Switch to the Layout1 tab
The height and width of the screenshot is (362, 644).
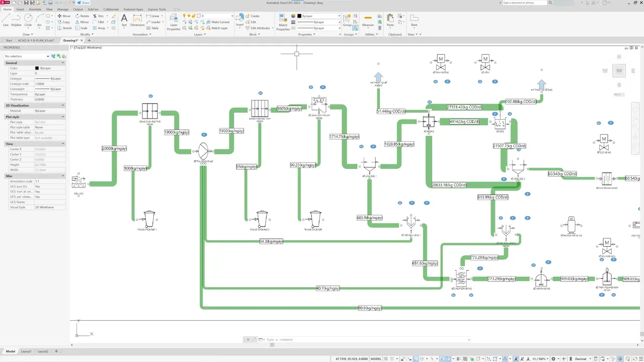pos(26,351)
